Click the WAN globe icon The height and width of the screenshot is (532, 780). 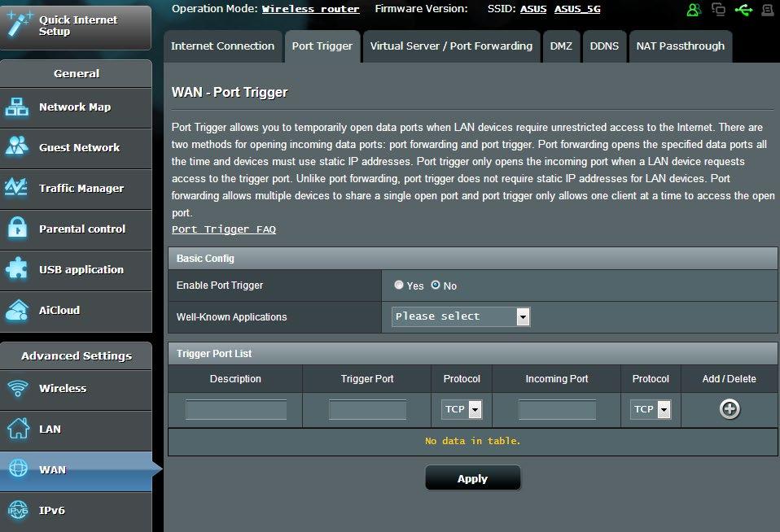(x=19, y=469)
